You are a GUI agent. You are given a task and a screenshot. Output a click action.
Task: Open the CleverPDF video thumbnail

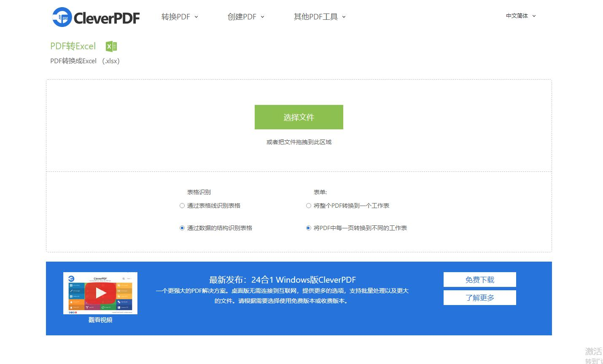(x=100, y=293)
